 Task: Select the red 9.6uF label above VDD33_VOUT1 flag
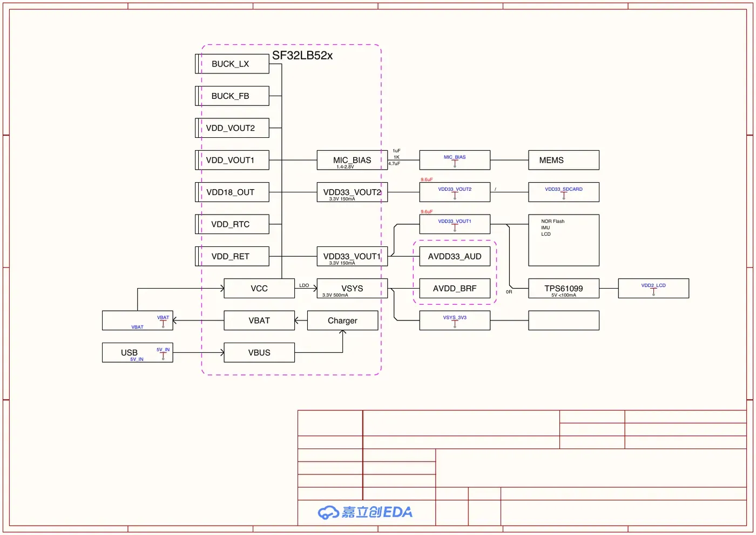[427, 212]
